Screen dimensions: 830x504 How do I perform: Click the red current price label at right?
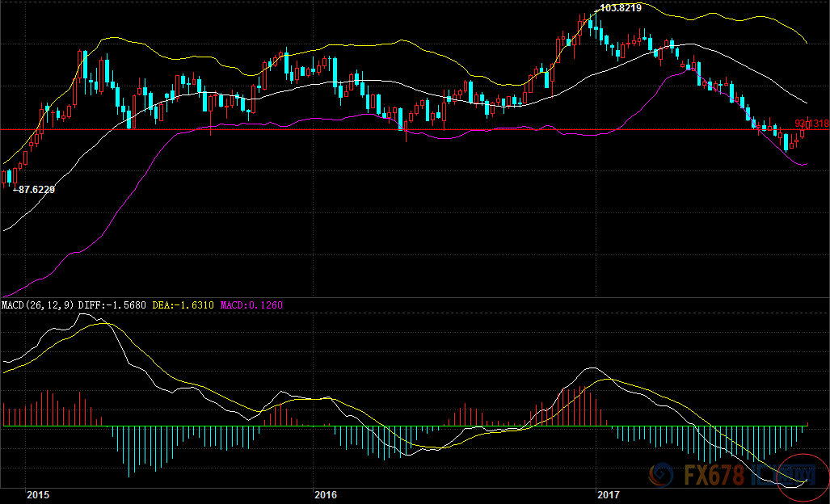812,124
